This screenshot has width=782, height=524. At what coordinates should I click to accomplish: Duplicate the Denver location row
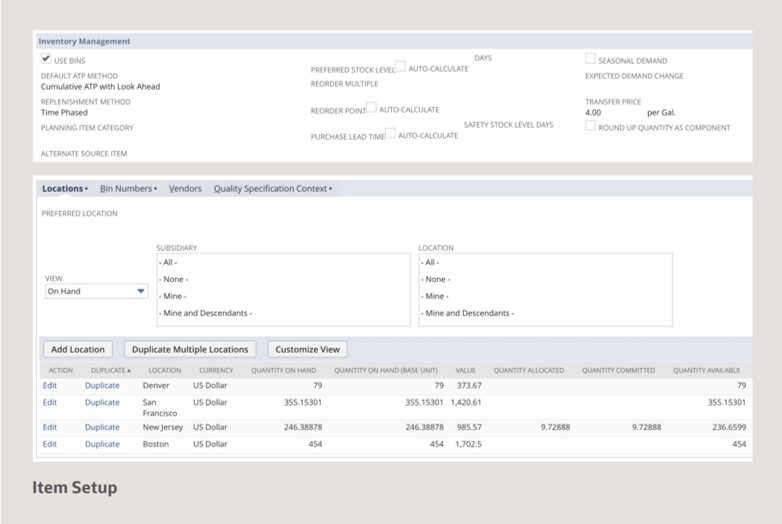click(102, 385)
